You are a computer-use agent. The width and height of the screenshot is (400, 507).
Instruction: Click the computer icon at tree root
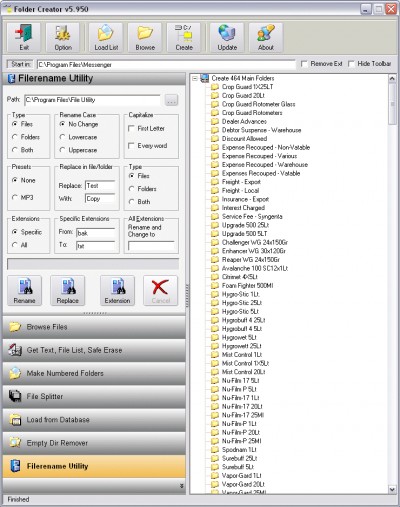205,78
